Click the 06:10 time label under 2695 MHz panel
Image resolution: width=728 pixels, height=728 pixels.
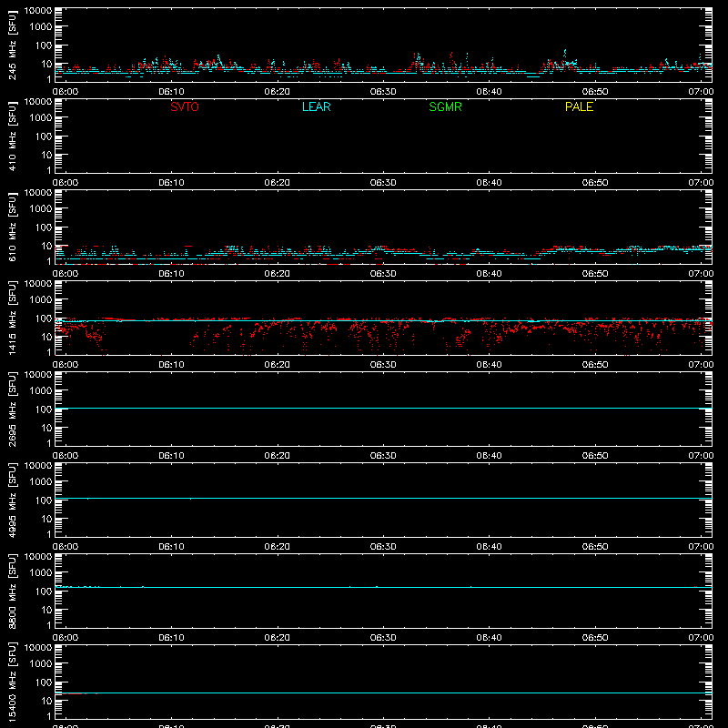[x=171, y=456]
